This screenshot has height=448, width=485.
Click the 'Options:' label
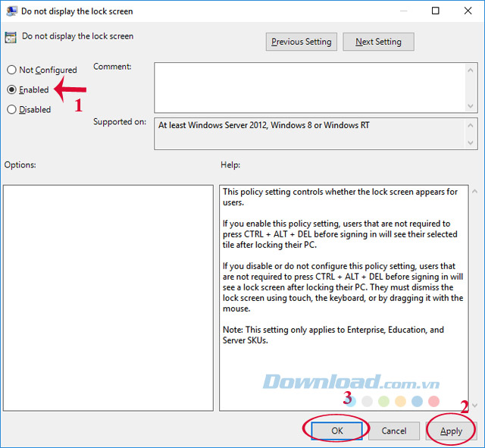click(x=20, y=165)
